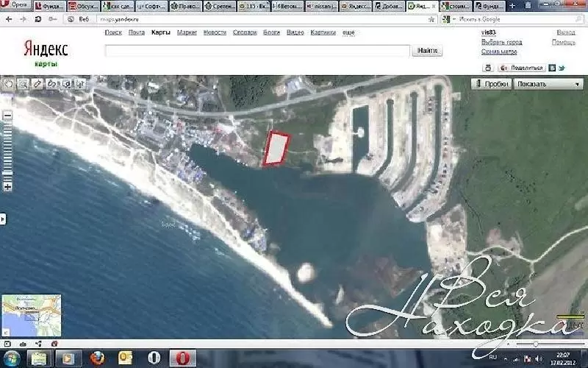Image resolution: width=588 pixels, height=368 pixels.
Task: Click the map zoom out minus button
Action: point(7,116)
